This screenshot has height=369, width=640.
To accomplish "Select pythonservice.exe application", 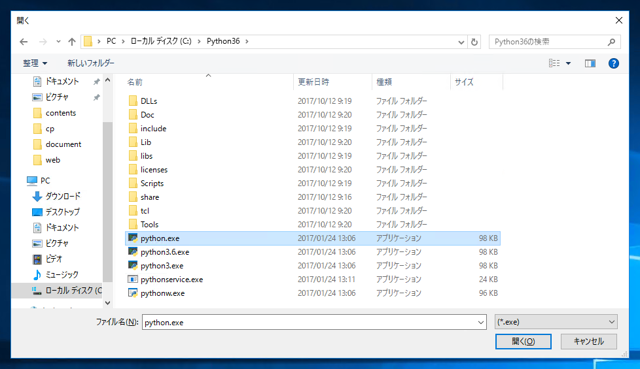I will (x=171, y=280).
